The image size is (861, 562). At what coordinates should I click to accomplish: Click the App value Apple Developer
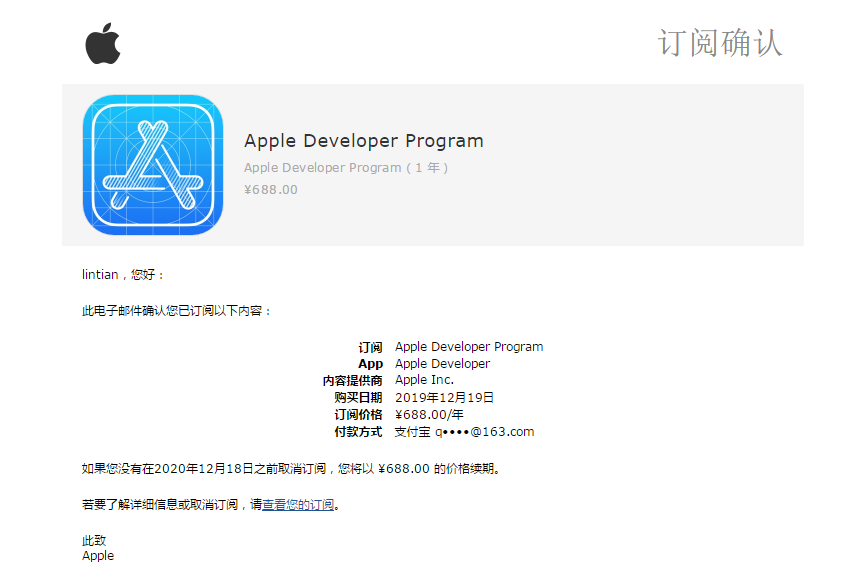[x=442, y=364]
